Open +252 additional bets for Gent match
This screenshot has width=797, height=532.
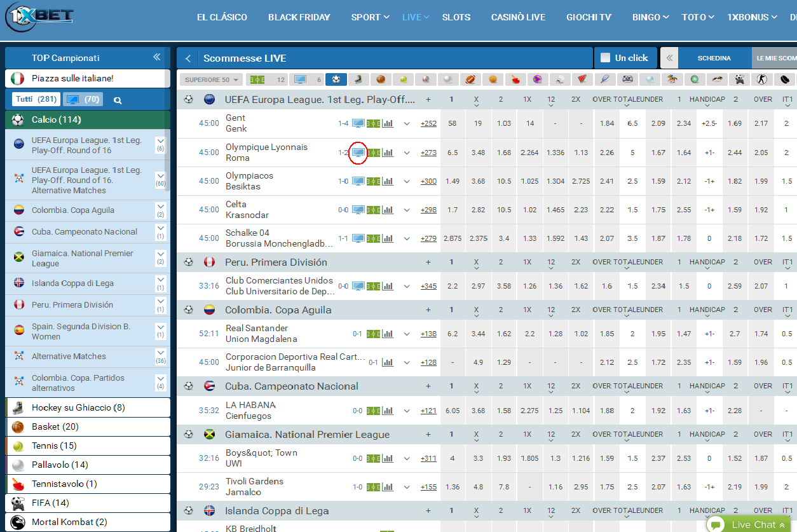point(429,123)
